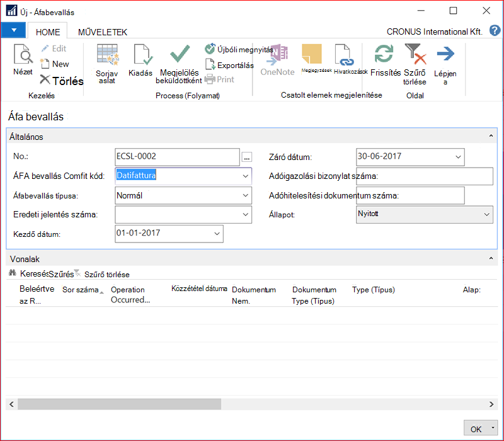This screenshot has height=441, width=504.
Task: Click the Operation Occurred column header
Action: pos(130,294)
